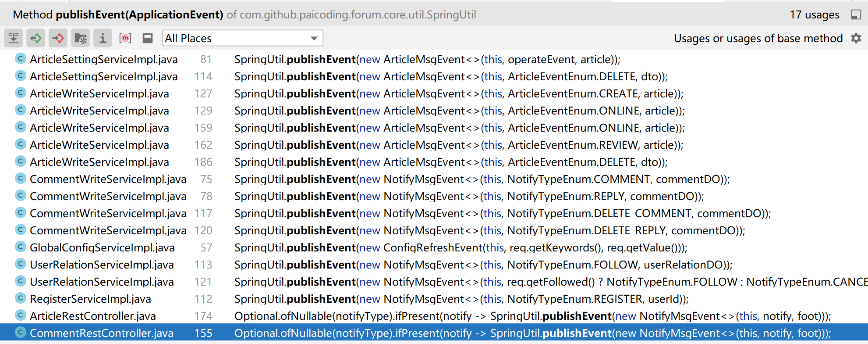Click the open in Find window icon
Viewport: 868px width, 344px height.
point(856,14)
